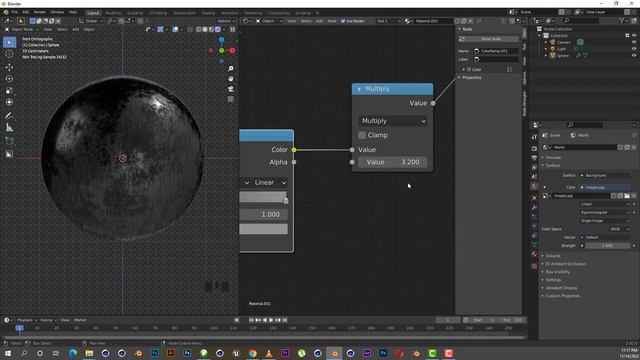The image size is (640, 360).
Task: Select rendered viewport shading mode
Action: coord(218,29)
